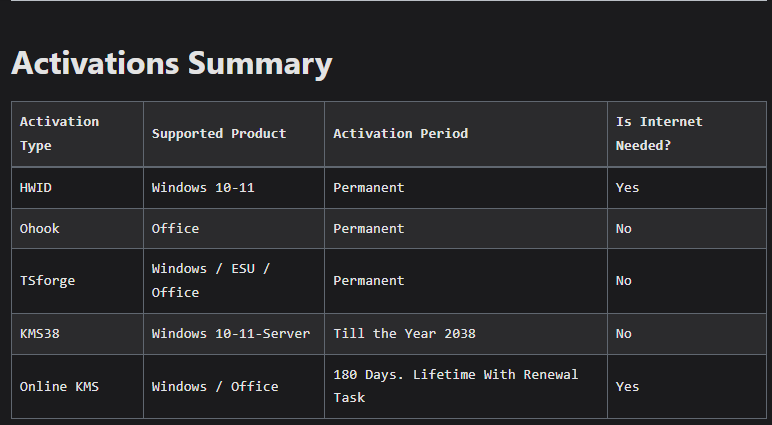772x425 pixels.
Task: Click the Office cell in Ohook row
Action: tap(175, 228)
